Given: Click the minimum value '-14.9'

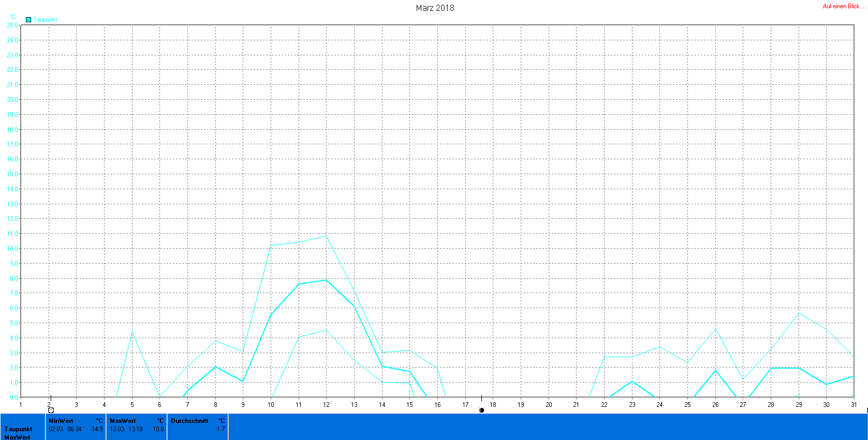Looking at the screenshot, I should tap(96, 429).
